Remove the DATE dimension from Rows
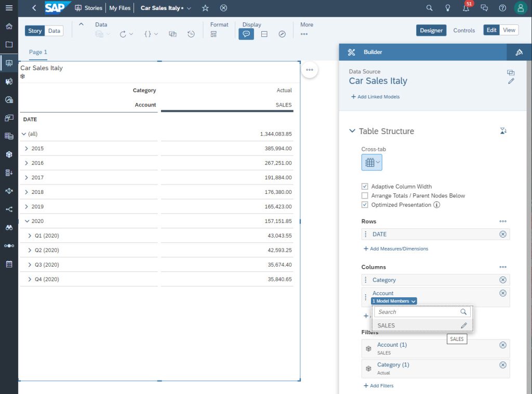 (x=503, y=234)
